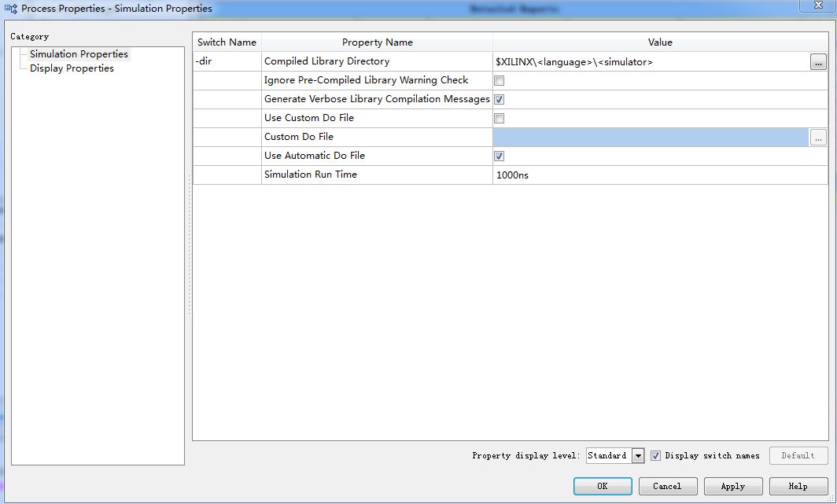The image size is (837, 504).
Task: Disable the Use Automatic Do File checkbox
Action: (x=499, y=156)
